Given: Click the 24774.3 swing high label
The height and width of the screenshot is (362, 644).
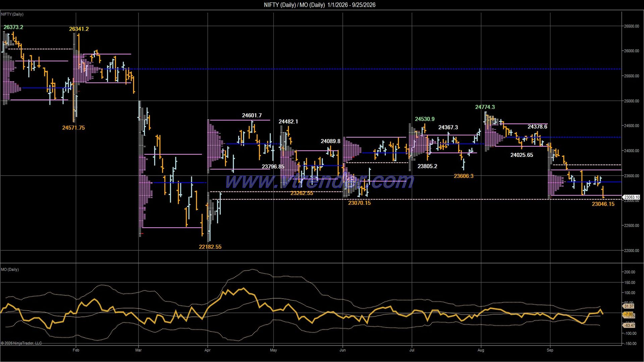Looking at the screenshot, I should click(x=485, y=107).
